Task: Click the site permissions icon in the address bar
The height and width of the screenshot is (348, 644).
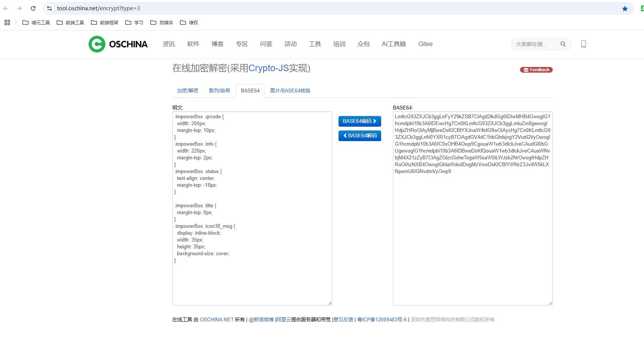Action: click(x=49, y=8)
